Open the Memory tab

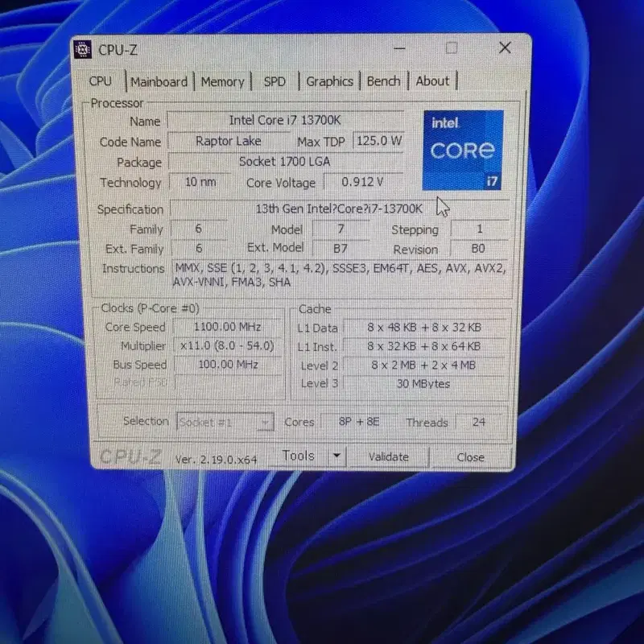(x=223, y=82)
